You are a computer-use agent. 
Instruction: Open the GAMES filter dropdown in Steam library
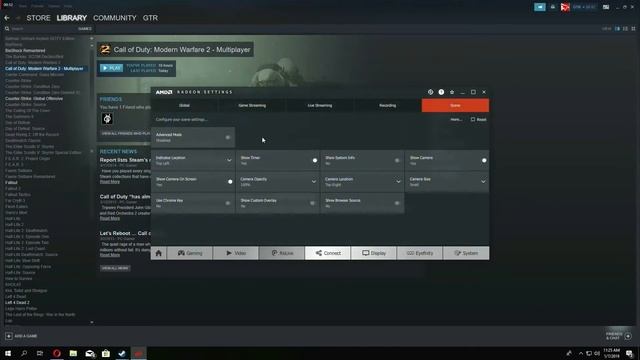pos(84,29)
